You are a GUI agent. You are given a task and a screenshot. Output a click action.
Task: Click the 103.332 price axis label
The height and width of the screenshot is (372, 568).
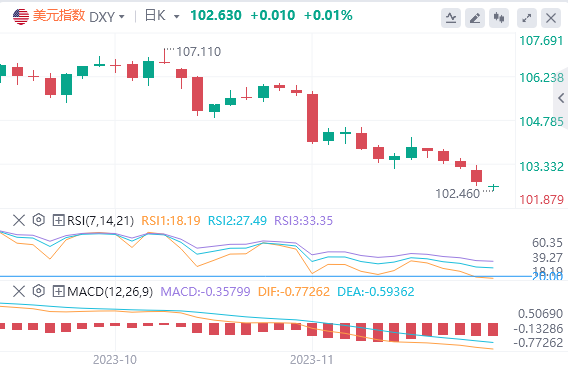click(x=541, y=167)
